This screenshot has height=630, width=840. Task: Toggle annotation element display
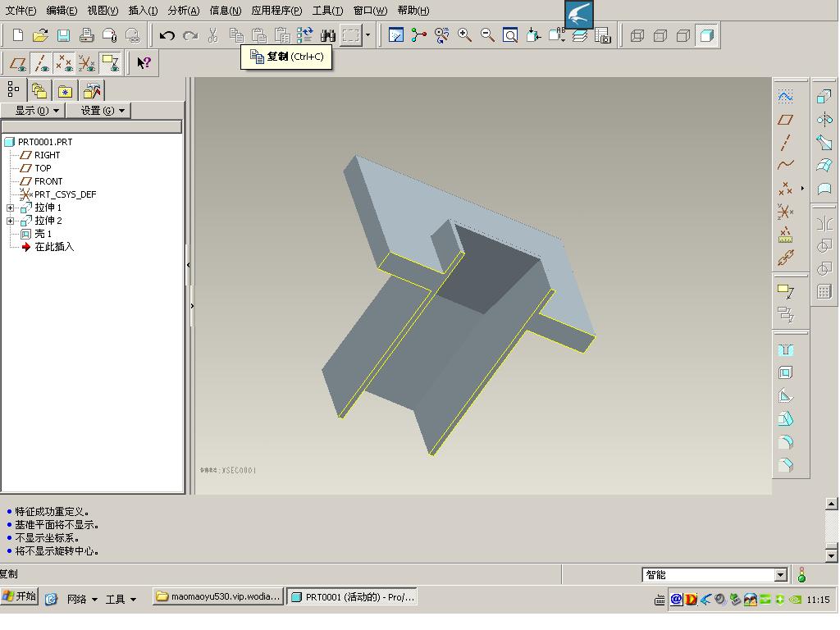[111, 63]
